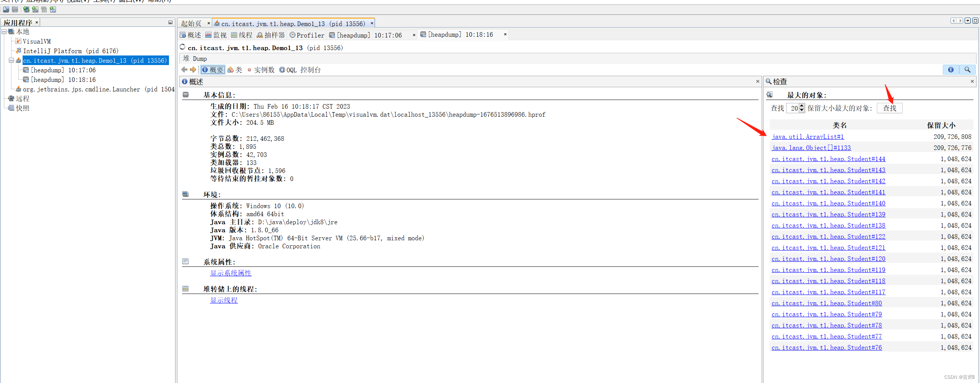Toggle the 概要 summary view button
The width and height of the screenshot is (980, 383).
click(213, 70)
